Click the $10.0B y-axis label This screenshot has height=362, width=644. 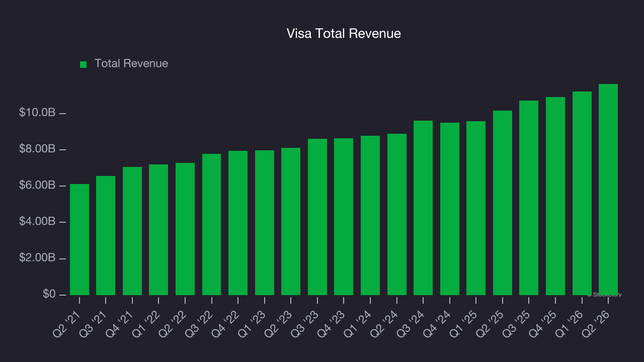37,113
